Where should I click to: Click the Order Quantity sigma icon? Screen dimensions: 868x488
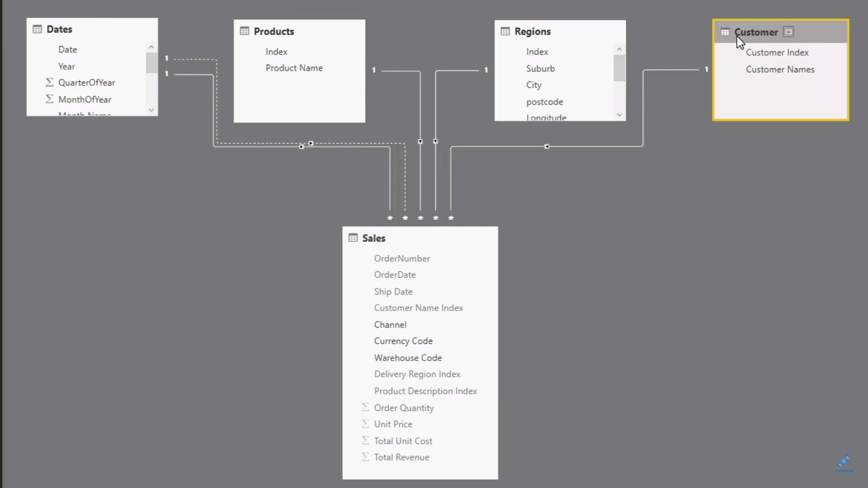(364, 407)
